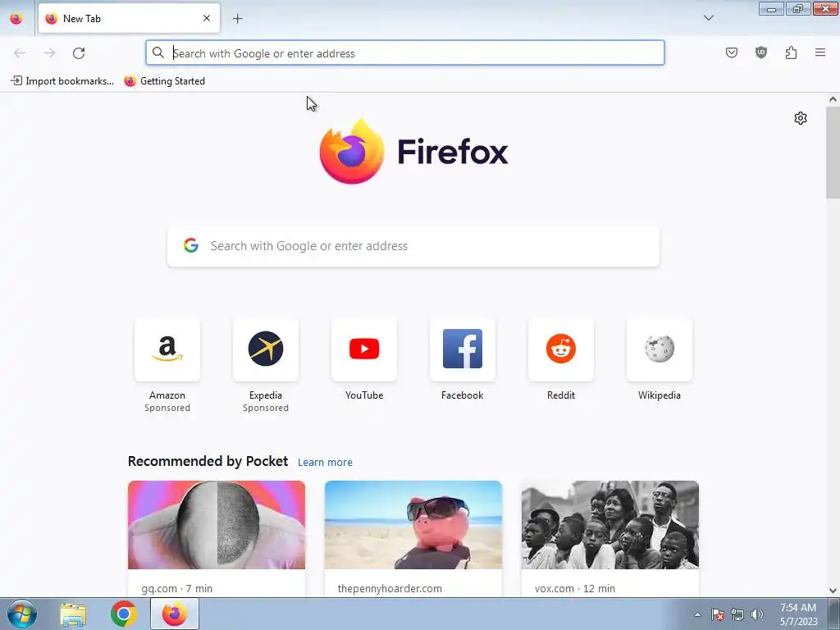The image size is (840, 630).
Task: Click the Google G icon in search box
Action: tap(190, 245)
